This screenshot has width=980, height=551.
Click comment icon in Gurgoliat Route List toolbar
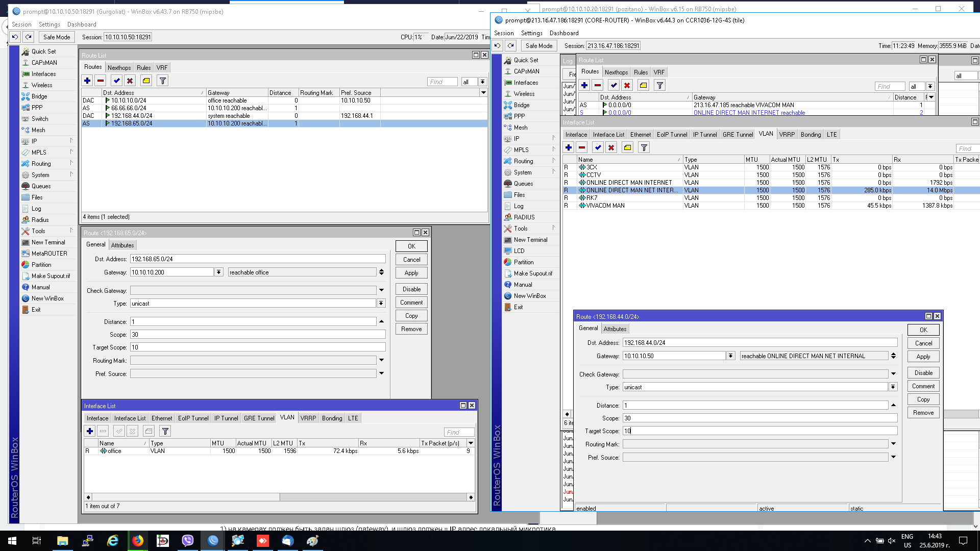[146, 81]
